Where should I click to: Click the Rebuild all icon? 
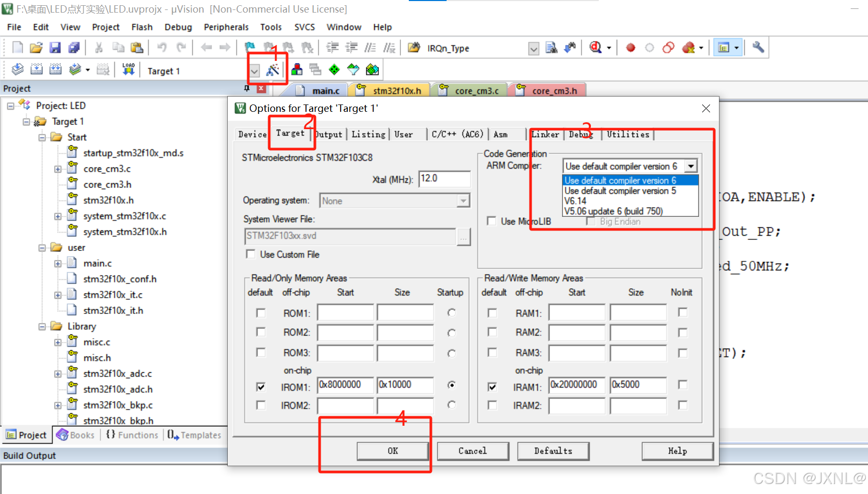[x=55, y=69]
